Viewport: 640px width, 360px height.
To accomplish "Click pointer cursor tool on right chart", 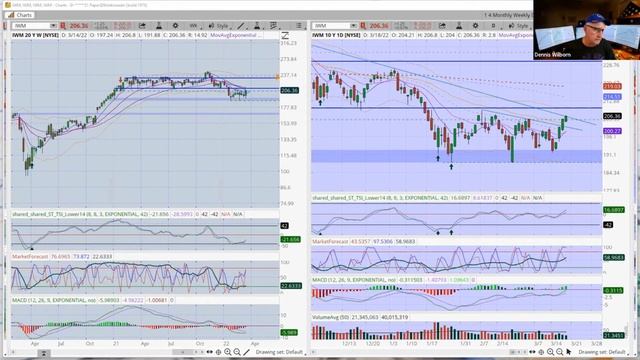I will pyautogui.click(x=569, y=352).
